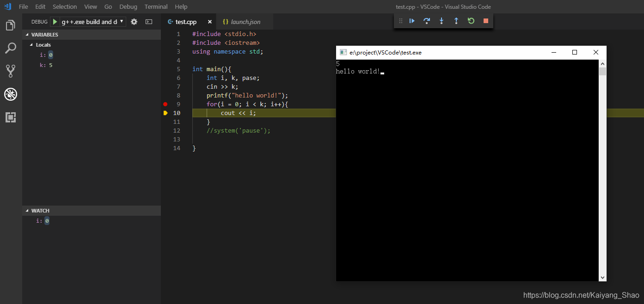644x304 pixels.
Task: Select local variable i: 0
Action: (92, 55)
